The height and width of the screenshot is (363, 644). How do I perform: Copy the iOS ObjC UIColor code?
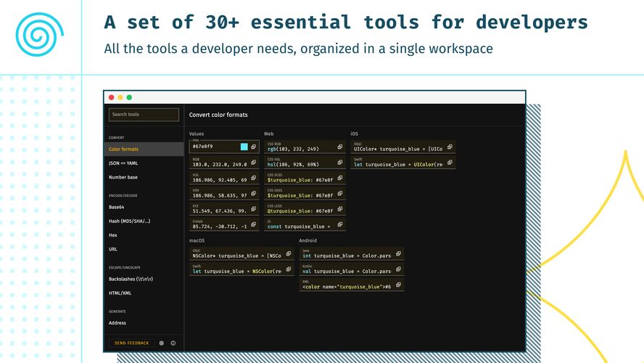pyautogui.click(x=450, y=147)
